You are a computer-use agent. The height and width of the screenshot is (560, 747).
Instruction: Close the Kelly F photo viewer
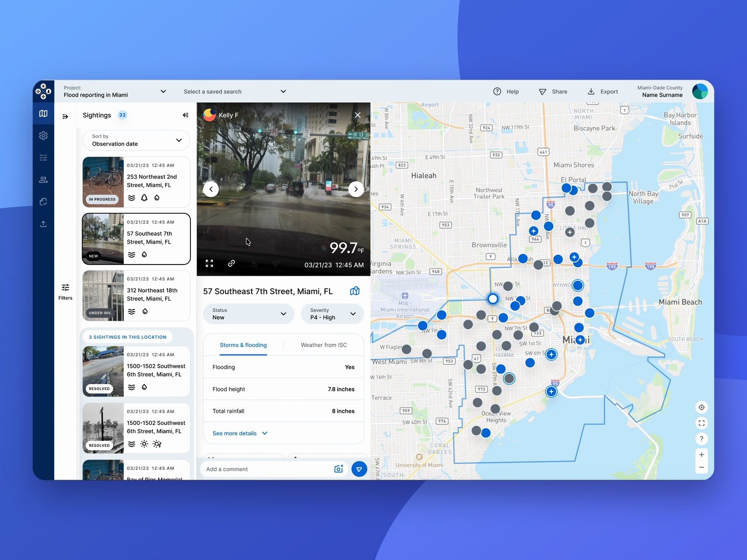(358, 115)
